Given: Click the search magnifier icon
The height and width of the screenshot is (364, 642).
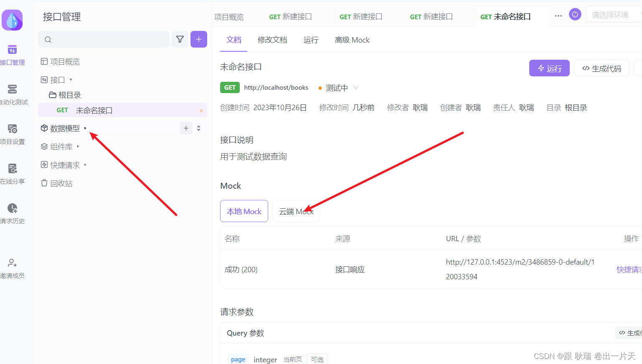Looking at the screenshot, I should coord(48,40).
